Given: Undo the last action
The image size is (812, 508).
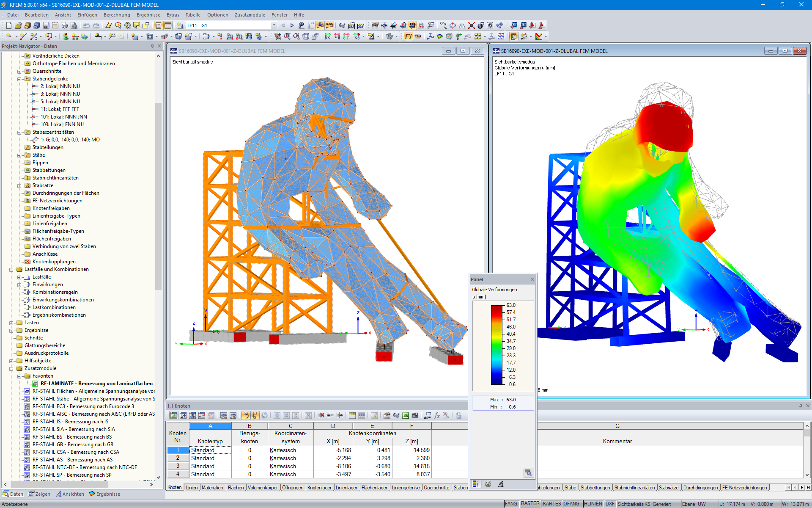Looking at the screenshot, I should [x=87, y=25].
